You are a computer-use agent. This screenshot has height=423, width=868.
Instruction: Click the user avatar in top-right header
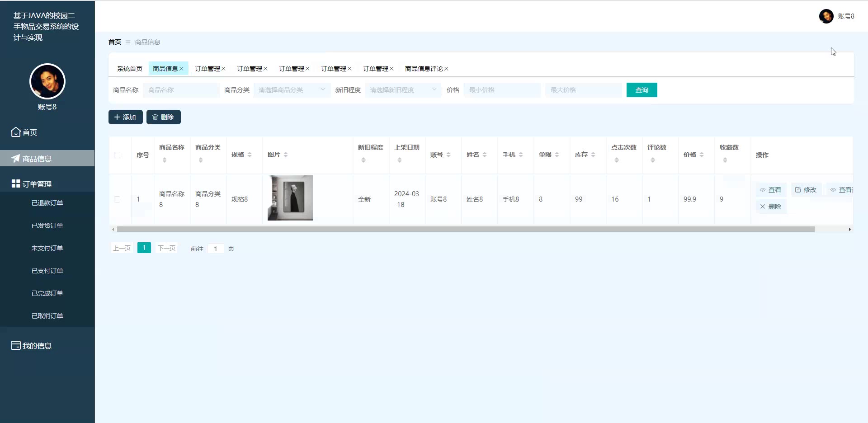(x=826, y=16)
